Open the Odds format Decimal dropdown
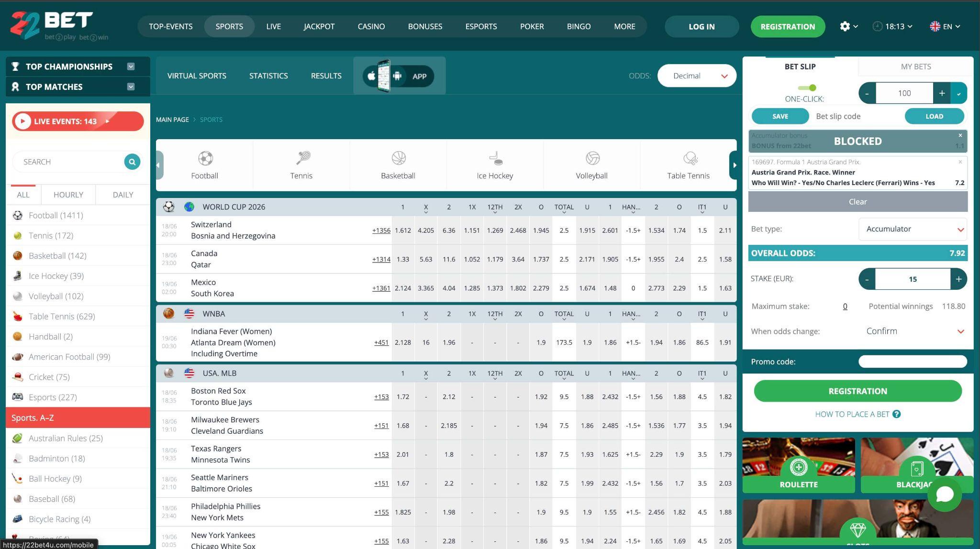The width and height of the screenshot is (980, 549). [x=697, y=76]
